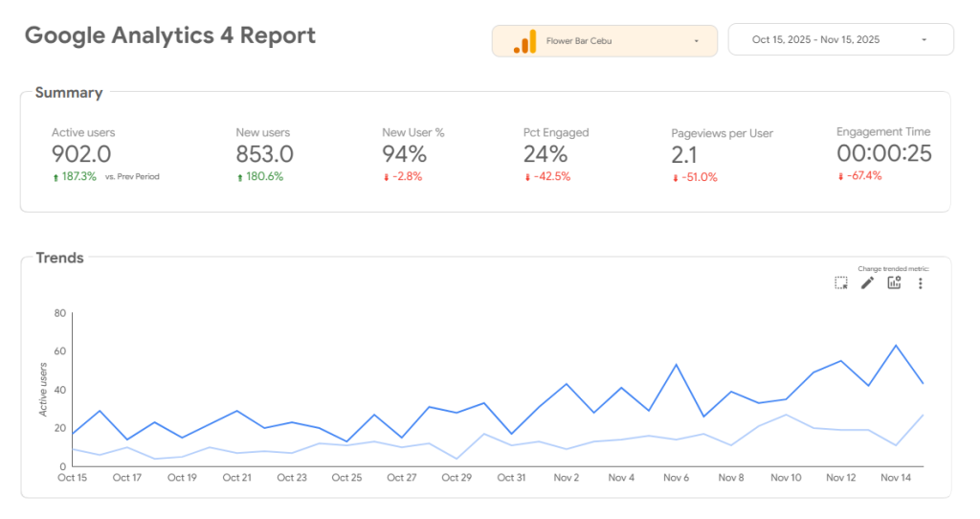The width and height of the screenshot is (980, 519).
Task: Click the green up arrow under Active users
Action: [56, 177]
